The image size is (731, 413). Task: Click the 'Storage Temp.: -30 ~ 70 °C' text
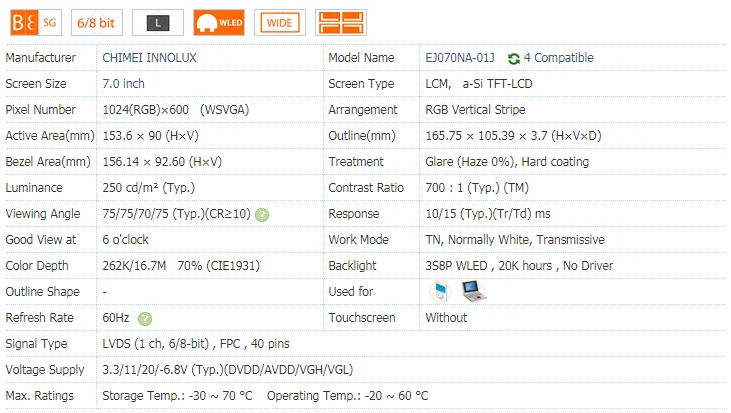click(x=177, y=396)
